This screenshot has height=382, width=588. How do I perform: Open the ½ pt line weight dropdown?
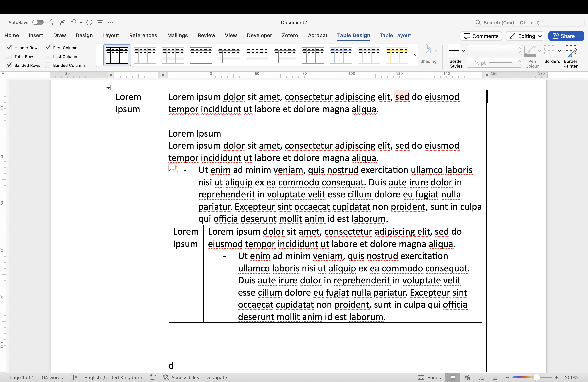point(494,63)
